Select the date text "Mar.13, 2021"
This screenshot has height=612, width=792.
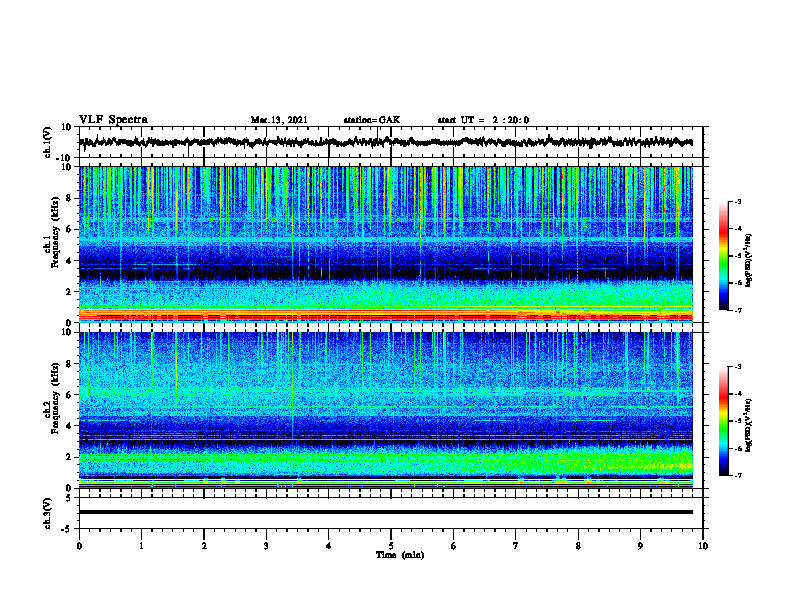[279, 120]
